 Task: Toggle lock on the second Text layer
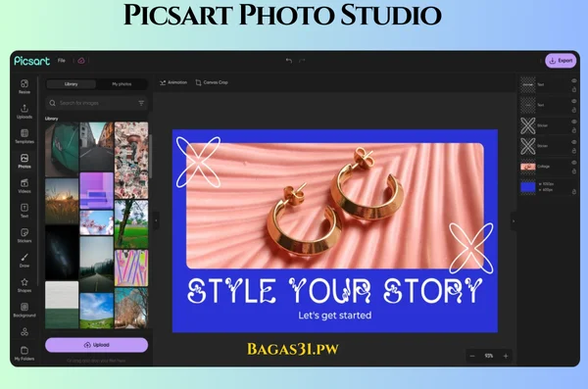573,110
